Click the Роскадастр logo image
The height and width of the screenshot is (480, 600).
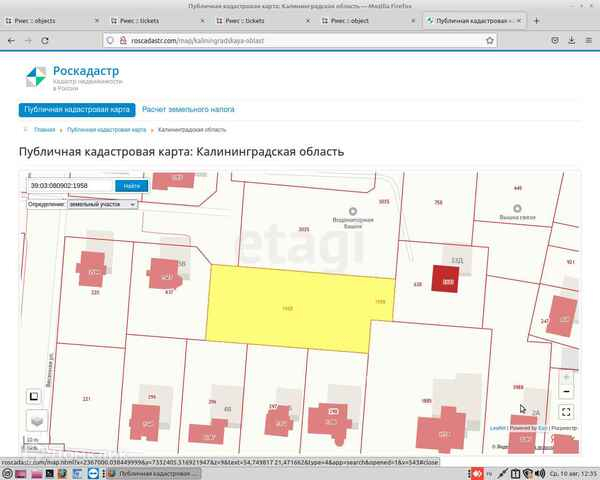pyautogui.click(x=36, y=77)
